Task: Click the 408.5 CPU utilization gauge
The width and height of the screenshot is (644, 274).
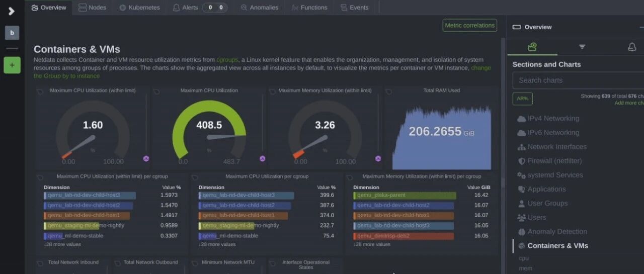Action: [x=209, y=130]
